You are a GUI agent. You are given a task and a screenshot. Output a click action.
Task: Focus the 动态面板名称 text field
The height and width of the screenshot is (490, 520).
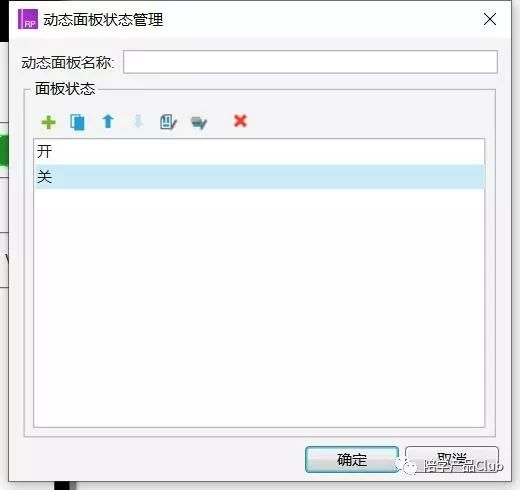(310, 62)
